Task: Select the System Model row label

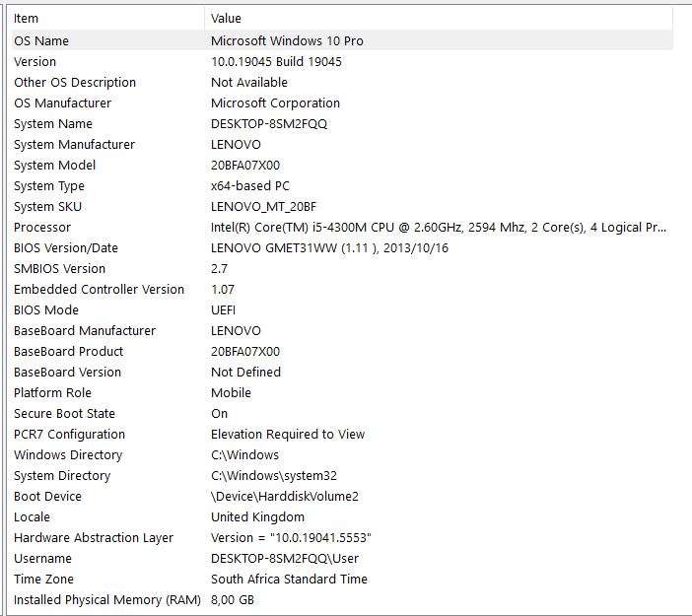Action: (x=54, y=166)
